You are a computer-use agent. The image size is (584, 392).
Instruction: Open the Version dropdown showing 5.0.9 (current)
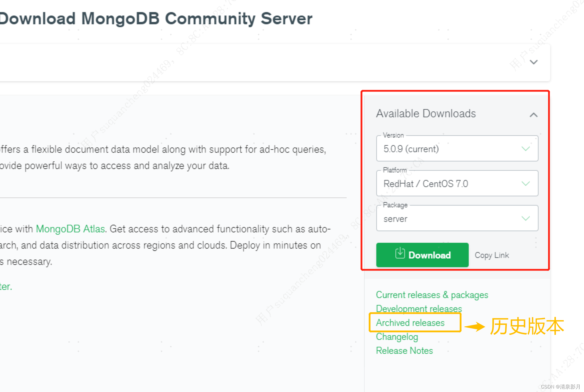(x=525, y=149)
